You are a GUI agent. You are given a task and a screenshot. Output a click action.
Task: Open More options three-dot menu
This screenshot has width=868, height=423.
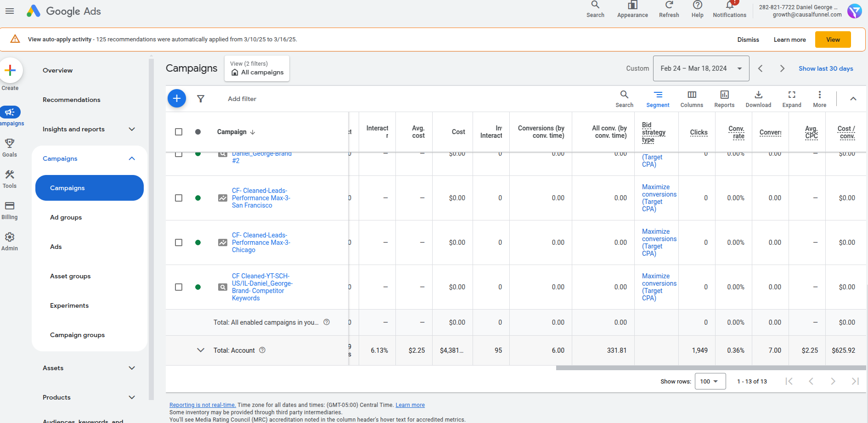click(819, 99)
